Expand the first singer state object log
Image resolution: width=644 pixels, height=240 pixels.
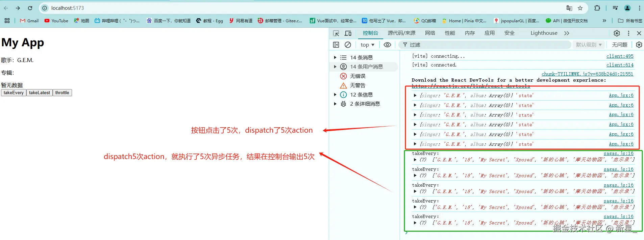click(415, 96)
